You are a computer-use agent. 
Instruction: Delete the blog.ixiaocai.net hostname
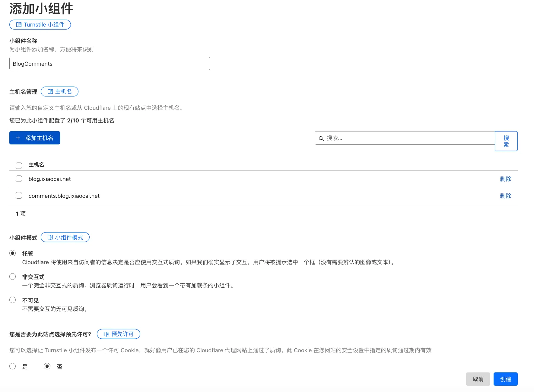pos(505,179)
